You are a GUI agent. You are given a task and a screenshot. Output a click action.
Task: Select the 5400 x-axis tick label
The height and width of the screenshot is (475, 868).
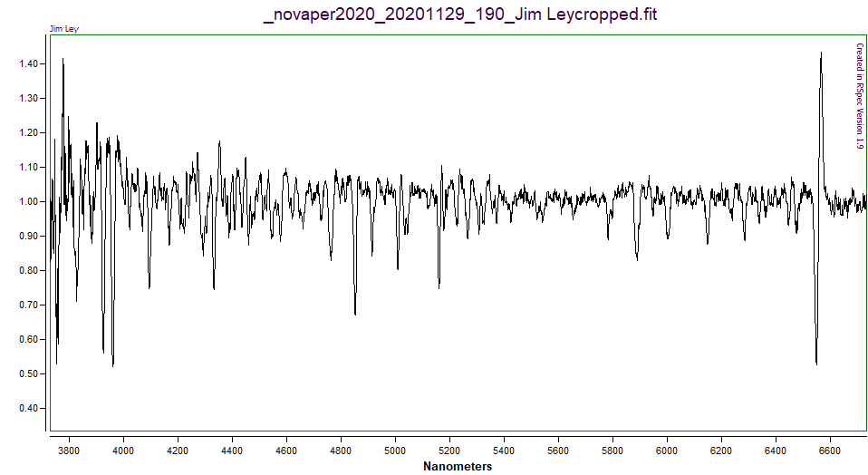tap(504, 448)
